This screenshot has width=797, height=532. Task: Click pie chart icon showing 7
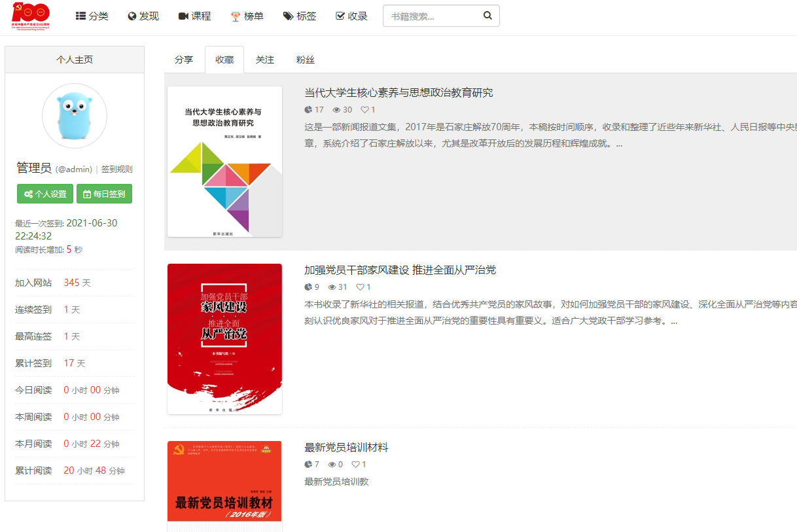tap(309, 465)
